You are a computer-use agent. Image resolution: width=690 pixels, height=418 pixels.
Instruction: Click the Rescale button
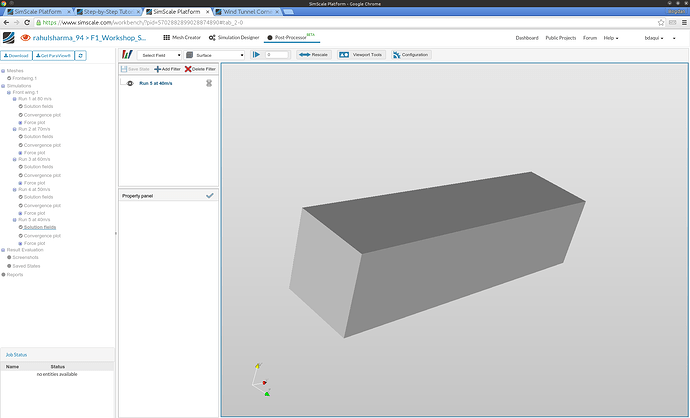314,55
